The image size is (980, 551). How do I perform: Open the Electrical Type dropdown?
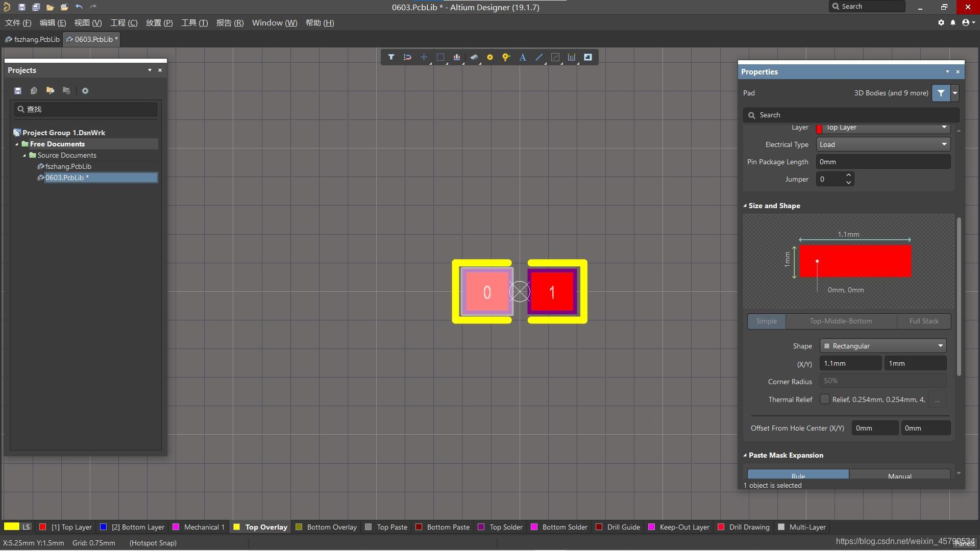pyautogui.click(x=883, y=144)
